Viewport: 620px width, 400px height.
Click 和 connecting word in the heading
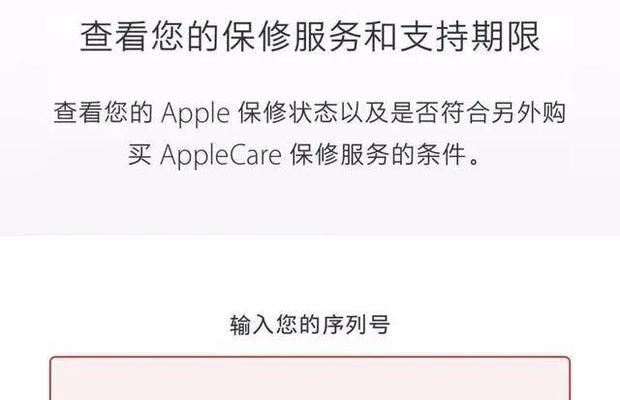coord(380,36)
